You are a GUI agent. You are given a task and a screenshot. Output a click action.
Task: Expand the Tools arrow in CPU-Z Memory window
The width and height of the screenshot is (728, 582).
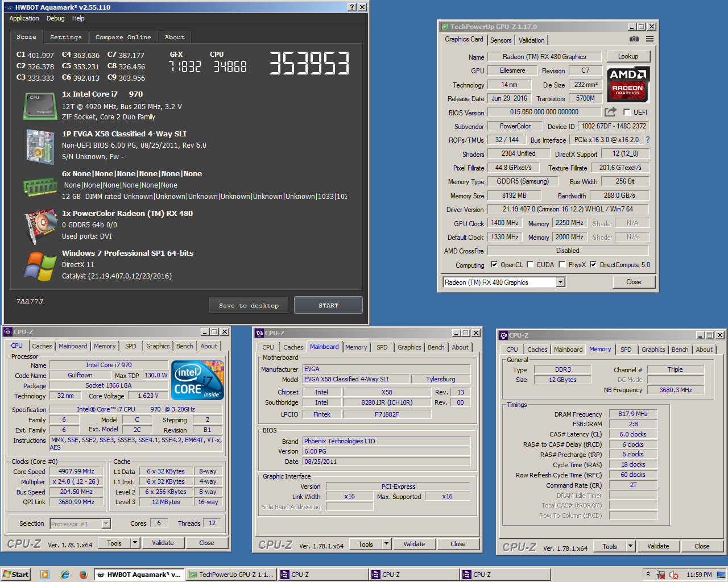630,546
